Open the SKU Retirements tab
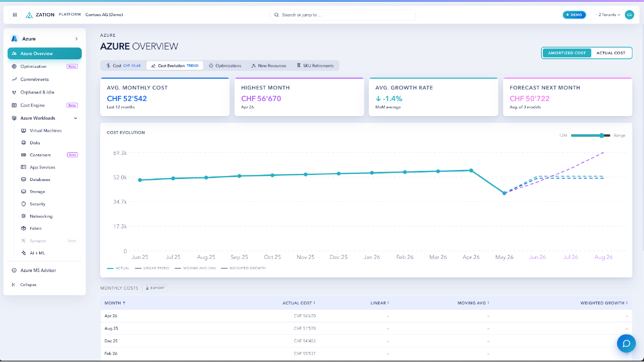The height and width of the screenshot is (362, 644). pyautogui.click(x=315, y=65)
